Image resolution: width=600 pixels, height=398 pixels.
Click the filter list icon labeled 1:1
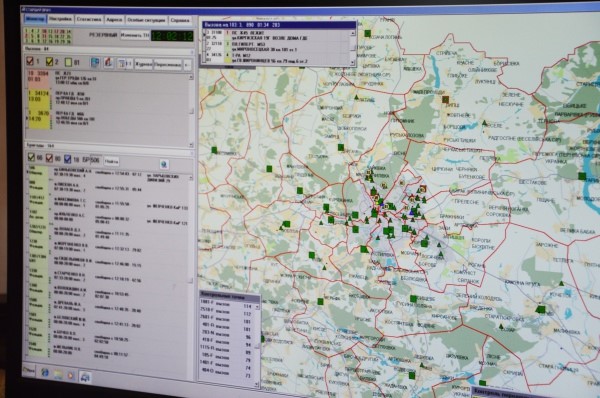pos(124,64)
